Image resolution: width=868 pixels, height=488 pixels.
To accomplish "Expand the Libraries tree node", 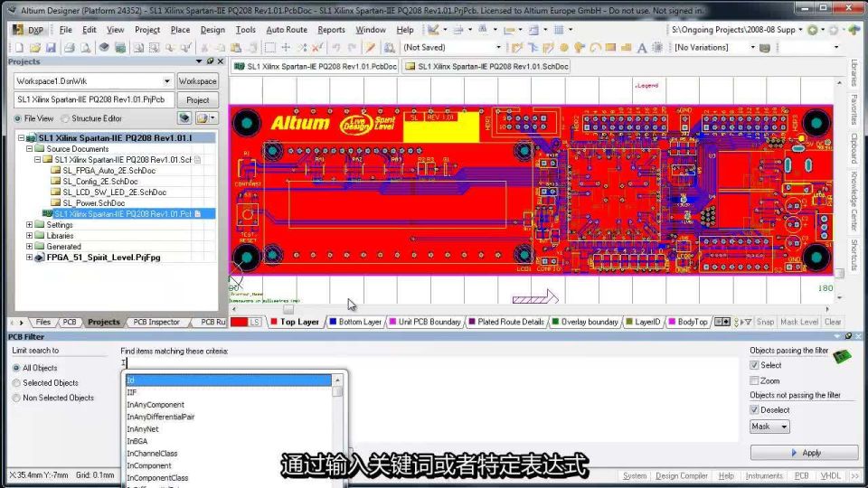I will click(29, 236).
